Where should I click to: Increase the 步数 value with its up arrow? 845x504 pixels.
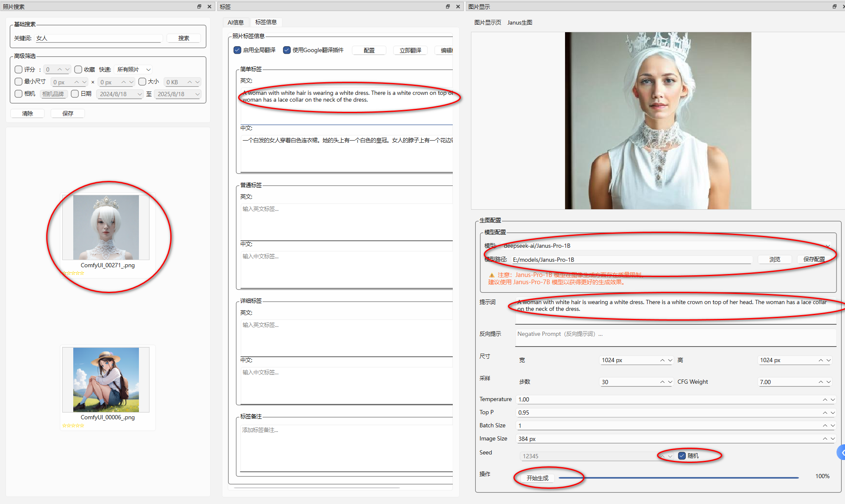click(662, 382)
